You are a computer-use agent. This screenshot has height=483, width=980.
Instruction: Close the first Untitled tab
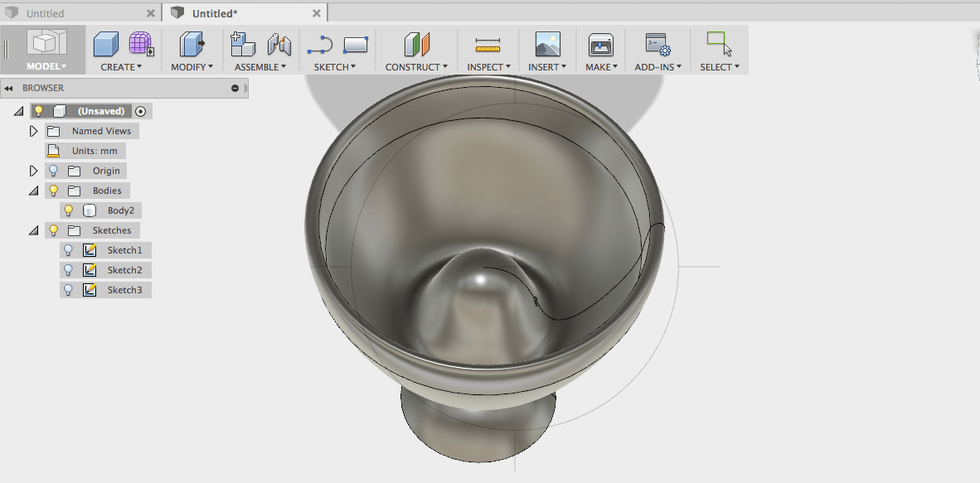(x=151, y=13)
